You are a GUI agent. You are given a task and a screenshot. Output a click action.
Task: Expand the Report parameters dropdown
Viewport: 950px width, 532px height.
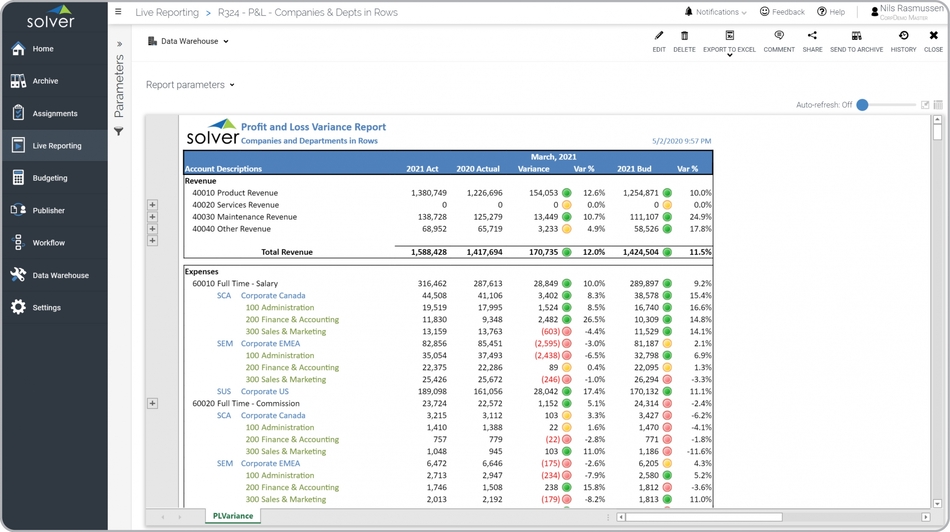coord(190,85)
